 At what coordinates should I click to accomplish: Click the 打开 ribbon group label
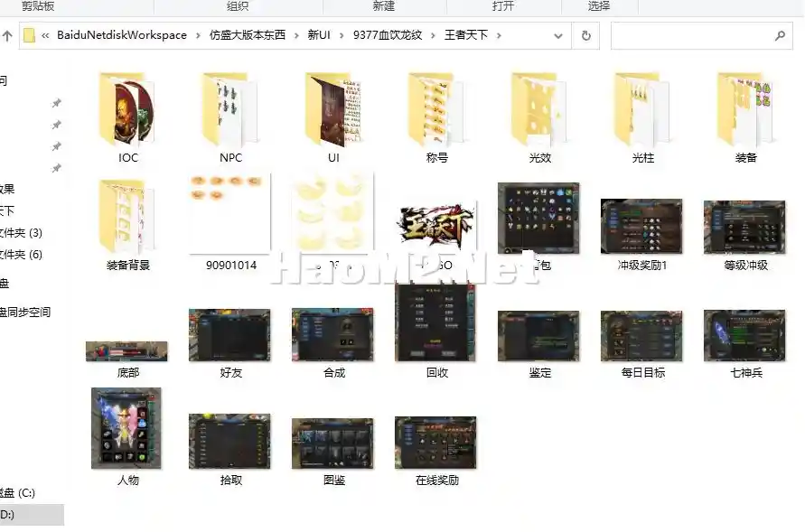[x=503, y=6]
